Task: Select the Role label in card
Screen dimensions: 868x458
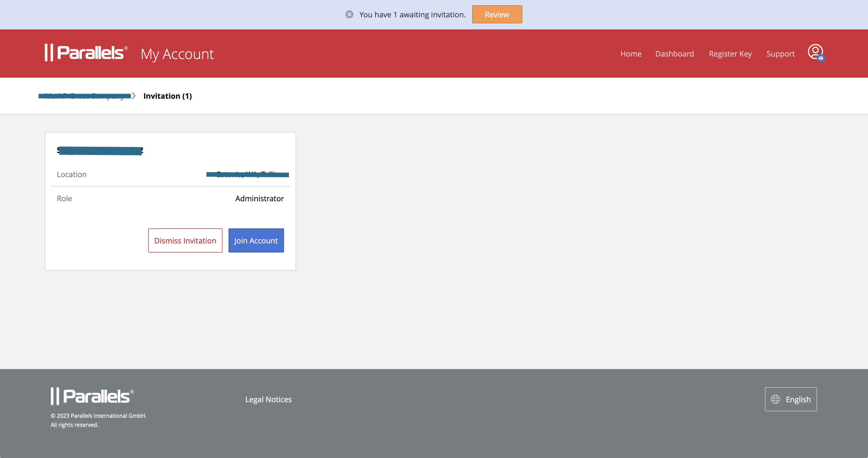Action: (x=64, y=199)
